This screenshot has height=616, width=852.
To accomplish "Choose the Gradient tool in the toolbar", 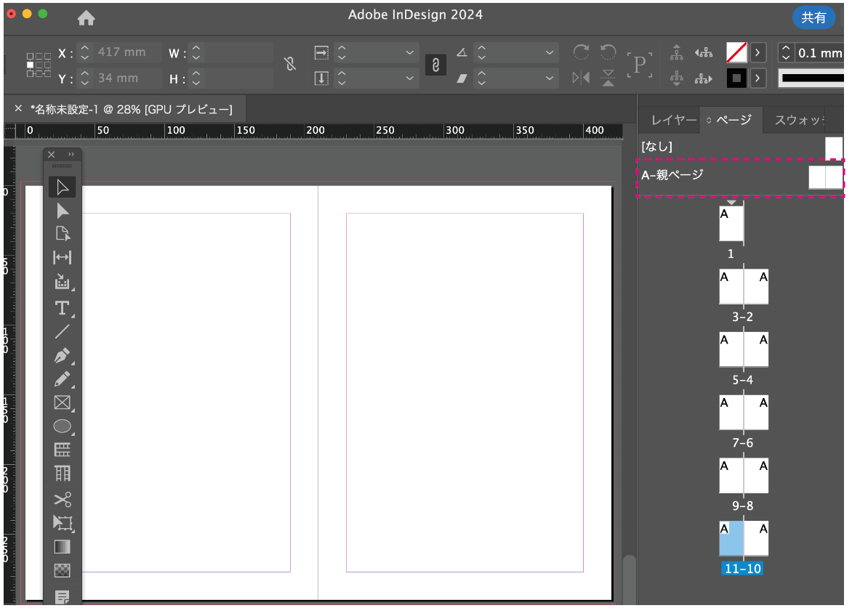I will click(62, 546).
